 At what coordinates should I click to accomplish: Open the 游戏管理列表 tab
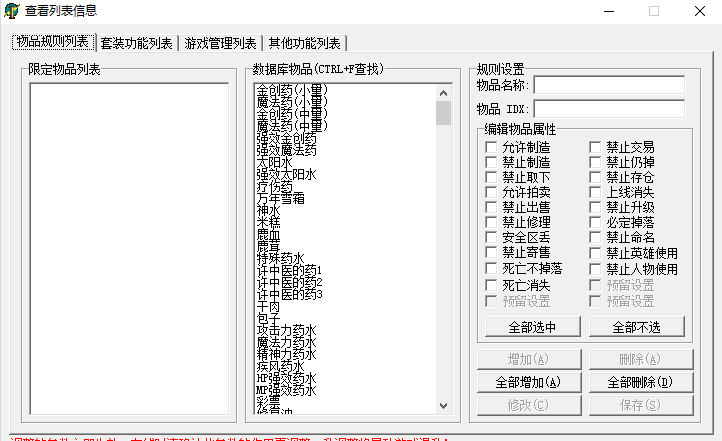(220, 43)
